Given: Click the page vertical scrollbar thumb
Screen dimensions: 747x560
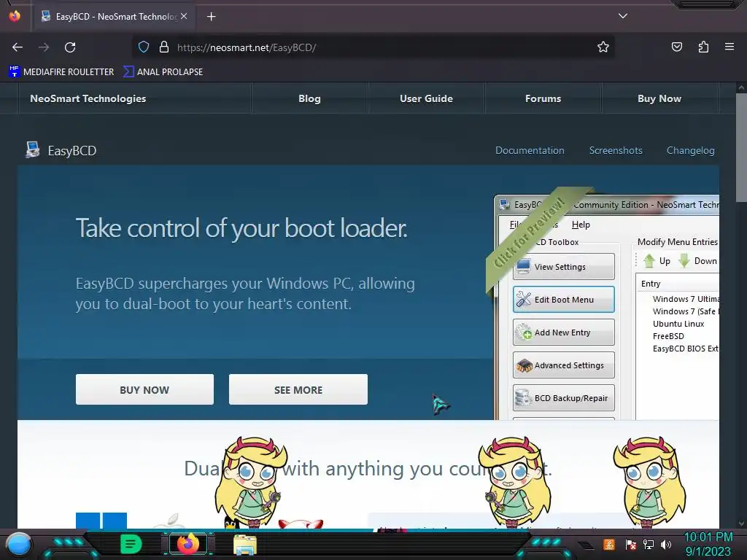Looking at the screenshot, I should (741, 147).
